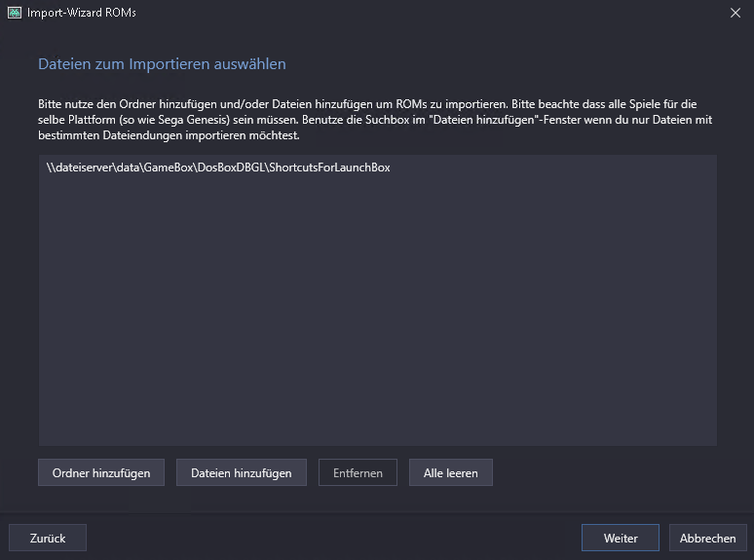Clear the list with 'Alle leeren'
Viewport: 754px width, 560px height.
450,472
